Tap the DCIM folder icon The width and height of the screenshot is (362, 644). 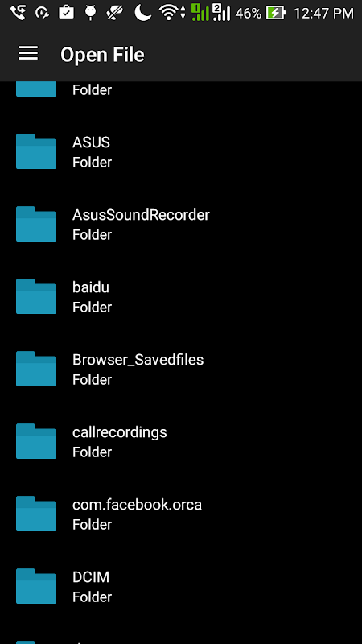point(36,586)
